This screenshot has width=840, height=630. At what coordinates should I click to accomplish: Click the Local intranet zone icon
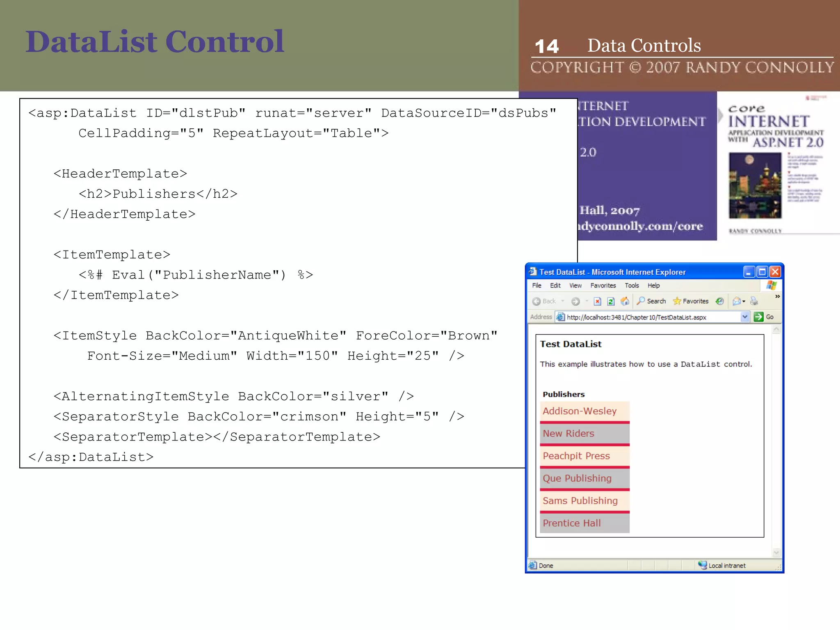pos(702,565)
